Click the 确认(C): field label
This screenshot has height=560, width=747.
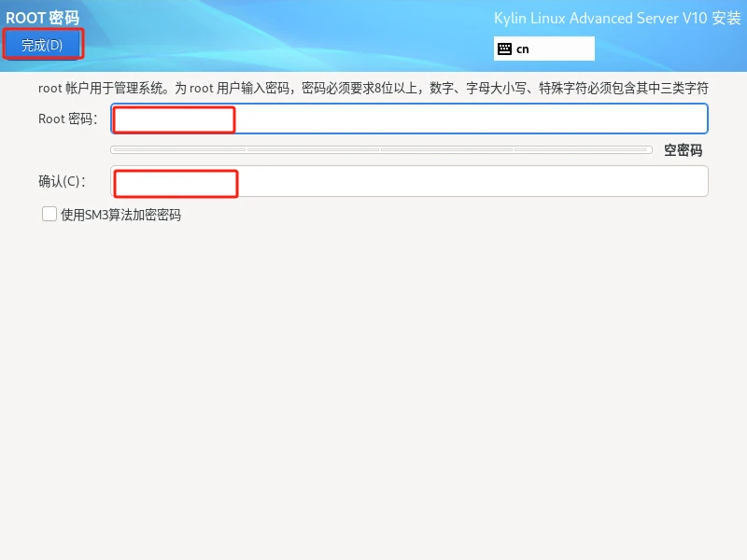(x=62, y=181)
